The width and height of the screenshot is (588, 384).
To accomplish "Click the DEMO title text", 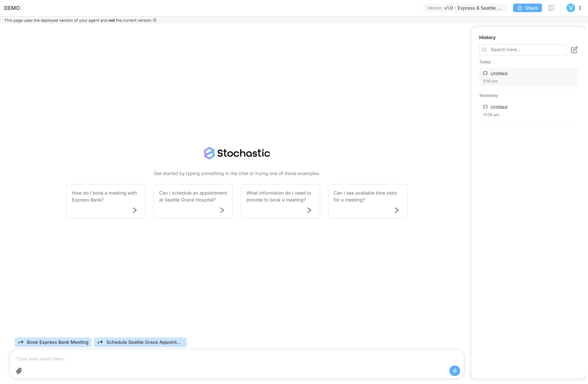I will tap(12, 8).
